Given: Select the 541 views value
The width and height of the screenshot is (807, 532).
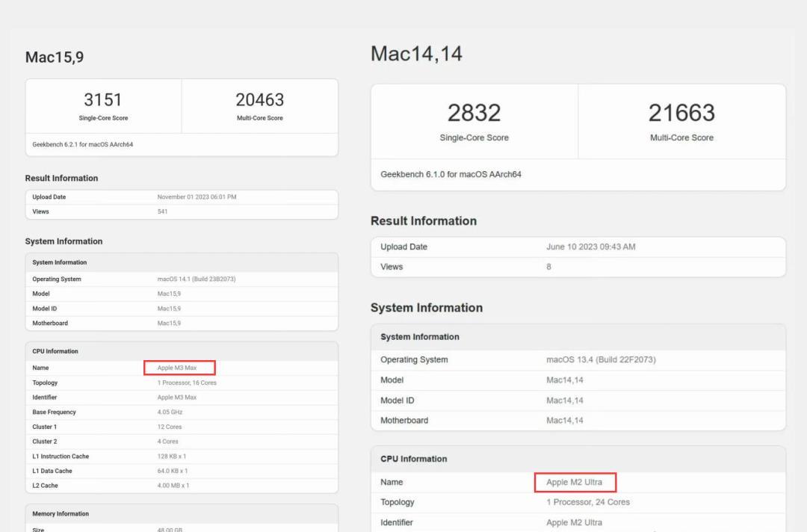Looking at the screenshot, I should (x=162, y=211).
